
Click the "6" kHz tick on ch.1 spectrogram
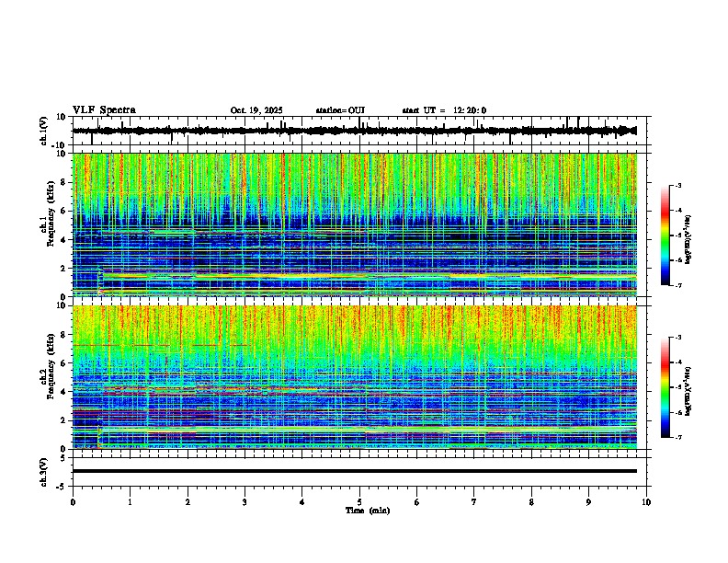tap(64, 211)
